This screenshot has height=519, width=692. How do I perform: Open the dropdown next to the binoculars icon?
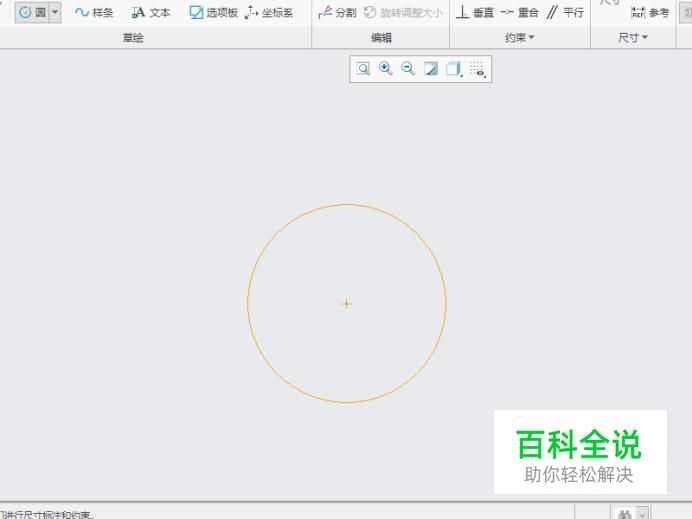(643, 513)
